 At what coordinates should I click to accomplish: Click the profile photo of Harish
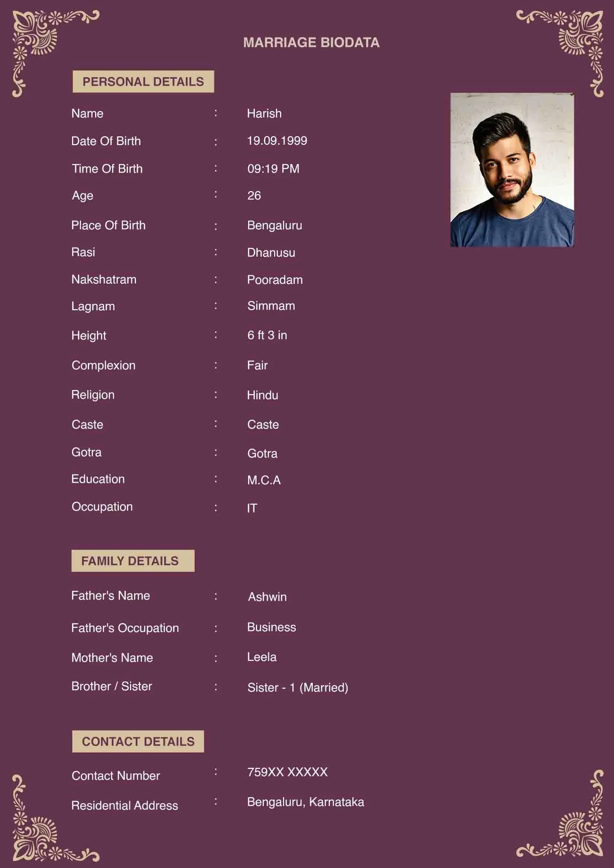512,170
